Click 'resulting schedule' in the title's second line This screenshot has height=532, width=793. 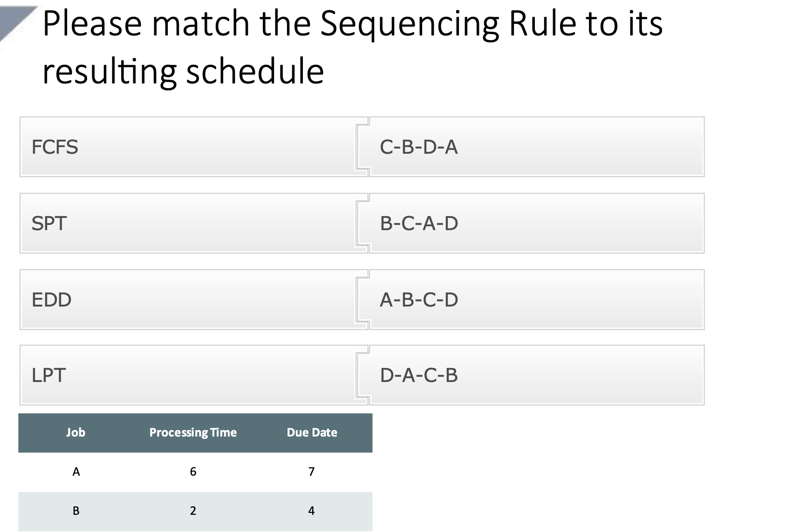[183, 72]
